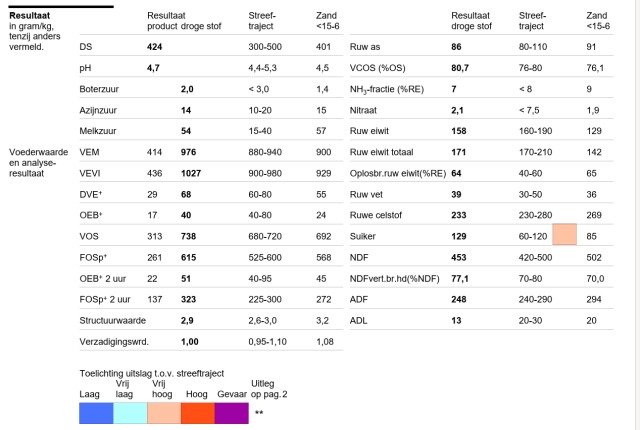Click the peach indicator beside Suiker

[564, 234]
